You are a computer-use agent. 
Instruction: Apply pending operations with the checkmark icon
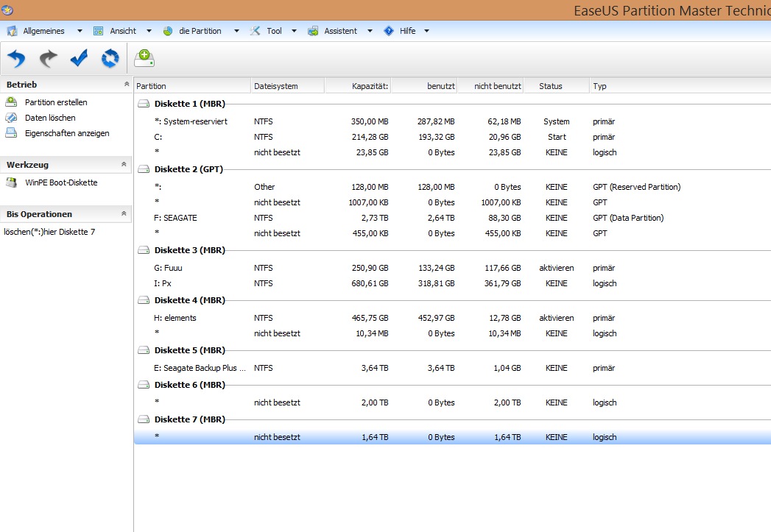(79, 58)
